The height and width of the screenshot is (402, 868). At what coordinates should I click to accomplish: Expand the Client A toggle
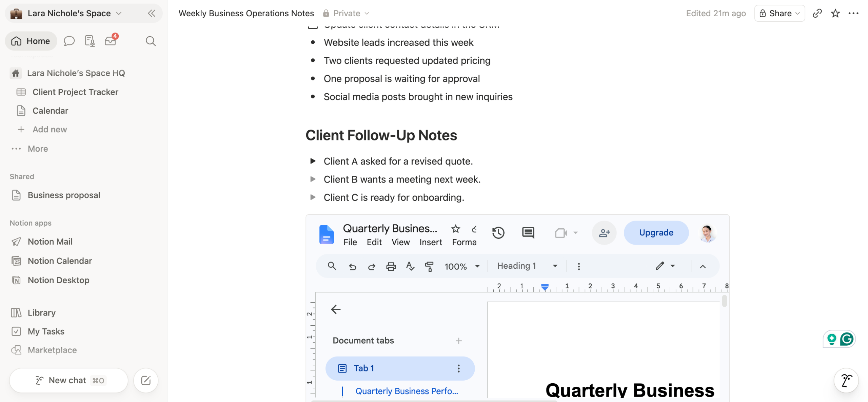pyautogui.click(x=313, y=161)
